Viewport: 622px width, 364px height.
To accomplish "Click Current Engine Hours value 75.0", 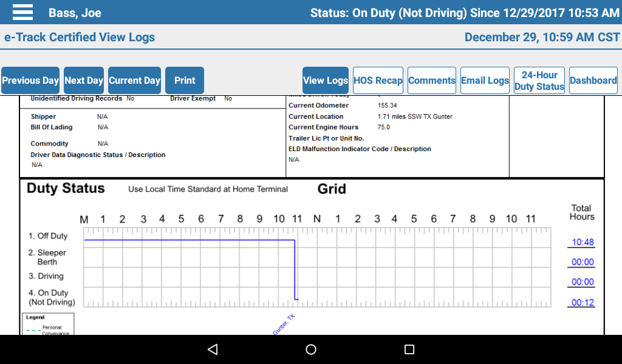I will coord(384,127).
